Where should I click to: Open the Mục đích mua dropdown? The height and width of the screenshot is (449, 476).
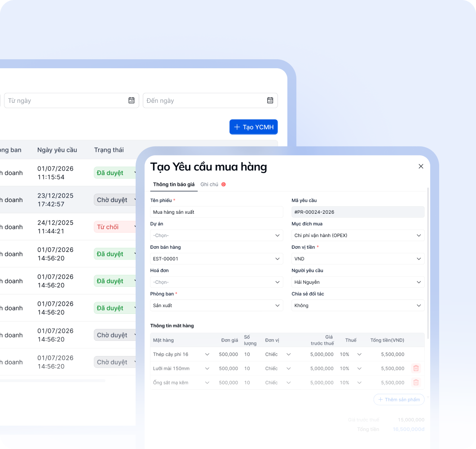[358, 235]
